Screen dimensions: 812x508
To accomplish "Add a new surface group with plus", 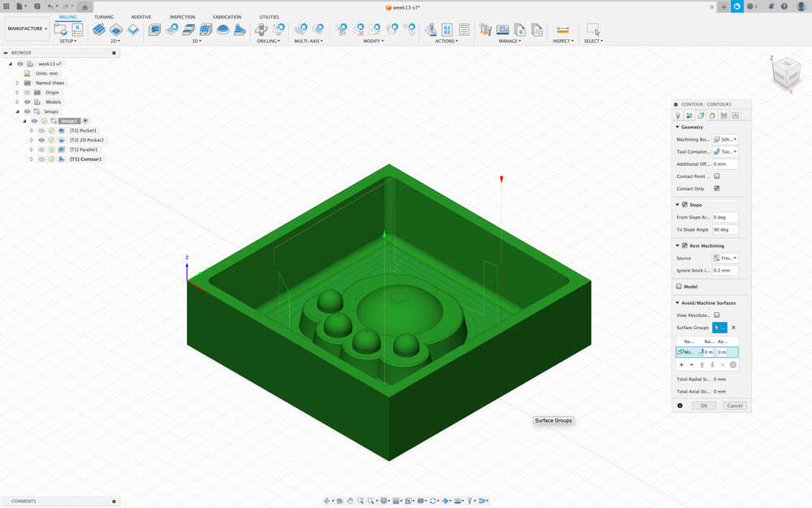I will [681, 365].
